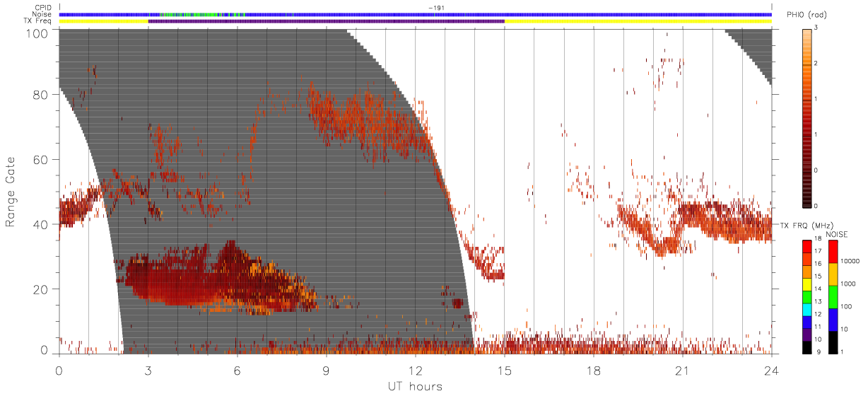Screen dimensions: 868x401
Task: Pick the purple swatch in TX FRQ legend
Action: pos(807,335)
